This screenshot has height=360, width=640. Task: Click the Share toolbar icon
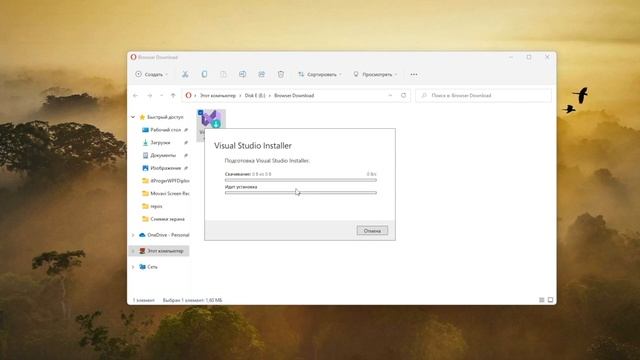(x=262, y=74)
